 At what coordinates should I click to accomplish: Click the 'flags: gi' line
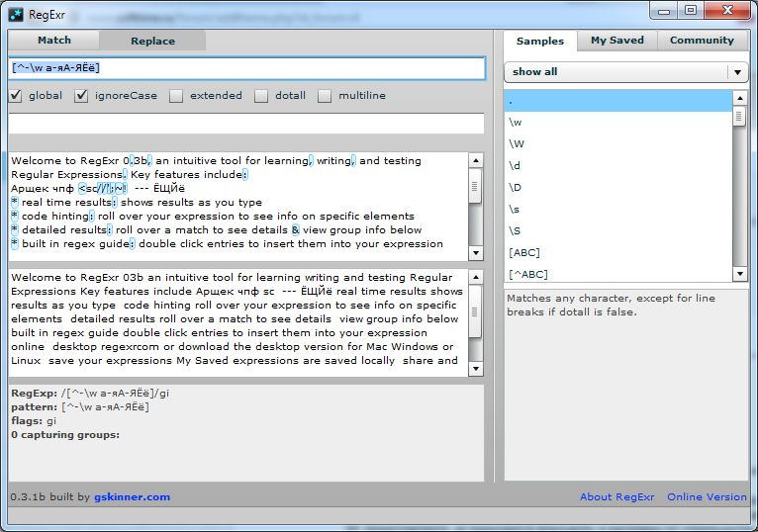click(34, 421)
